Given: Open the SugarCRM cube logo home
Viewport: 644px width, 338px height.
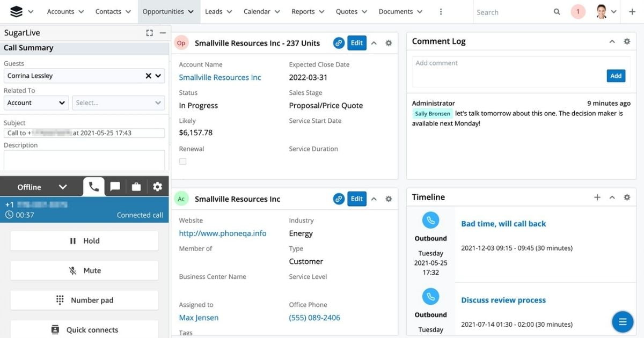Looking at the screenshot, I should coord(16,11).
